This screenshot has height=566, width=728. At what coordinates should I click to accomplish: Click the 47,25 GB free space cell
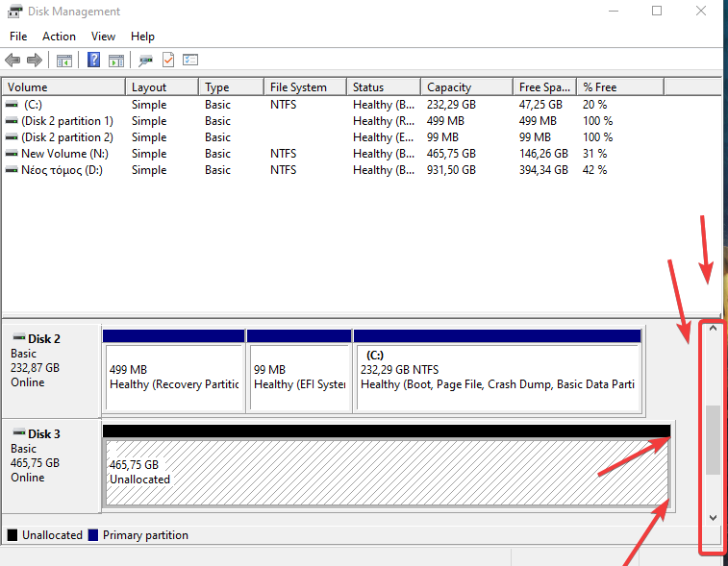(x=540, y=105)
